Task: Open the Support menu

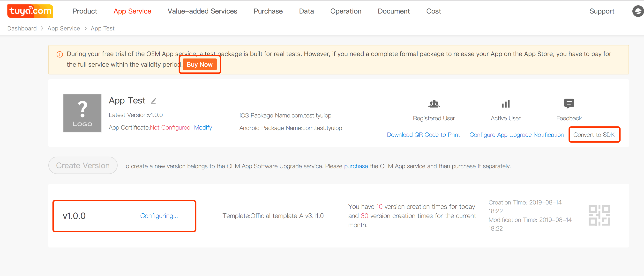Action: 601,11
